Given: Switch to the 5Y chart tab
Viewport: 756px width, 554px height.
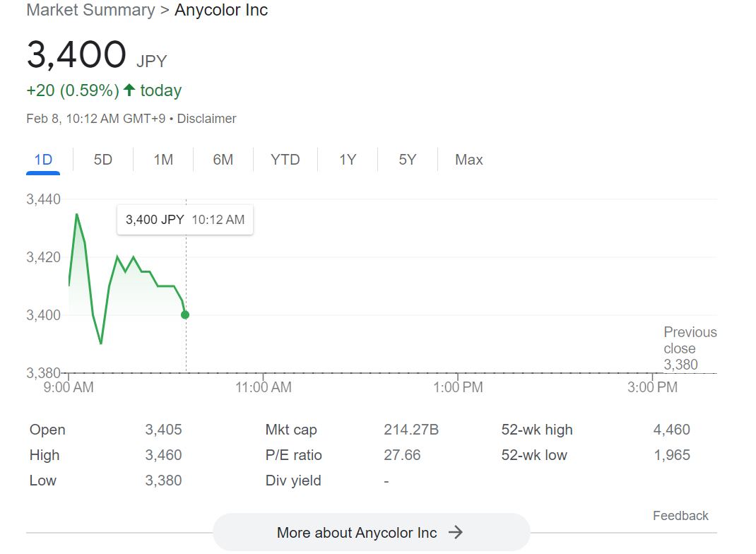Looking at the screenshot, I should pos(408,160).
